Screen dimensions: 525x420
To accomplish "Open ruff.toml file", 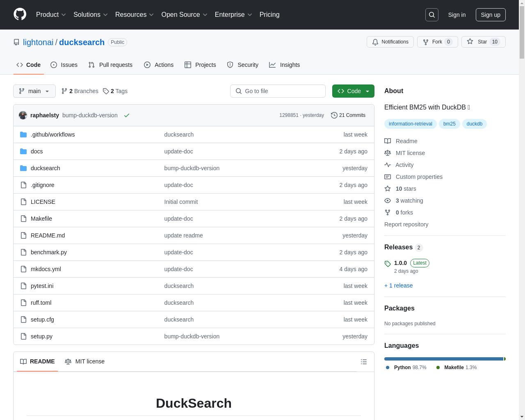I will (x=41, y=303).
